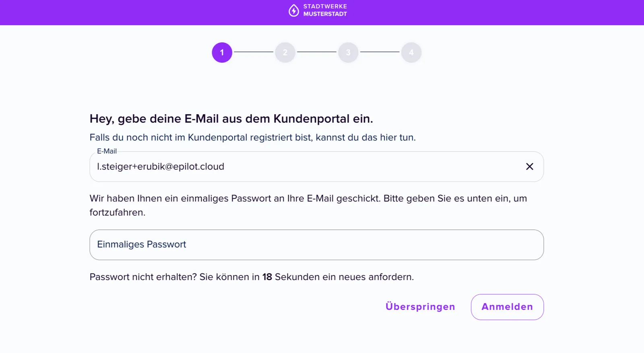Click the 'Falls du noch nicht' registration hint
The image size is (644, 353).
click(x=252, y=137)
